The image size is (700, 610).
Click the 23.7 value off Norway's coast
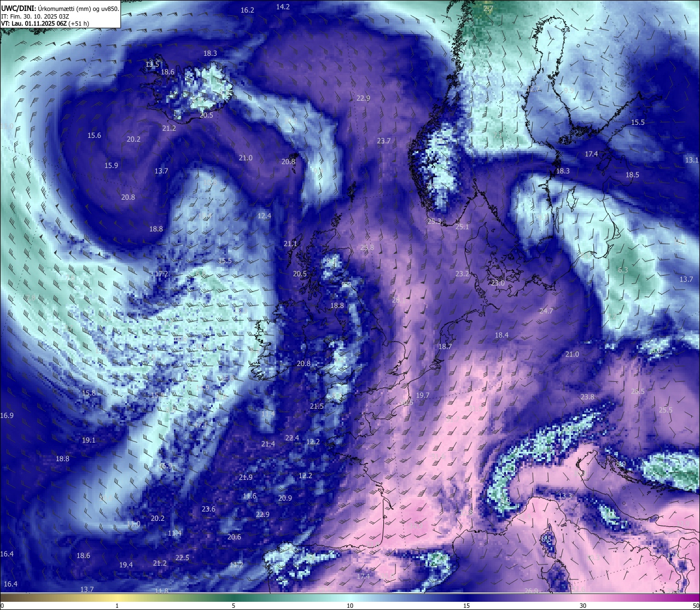click(384, 141)
